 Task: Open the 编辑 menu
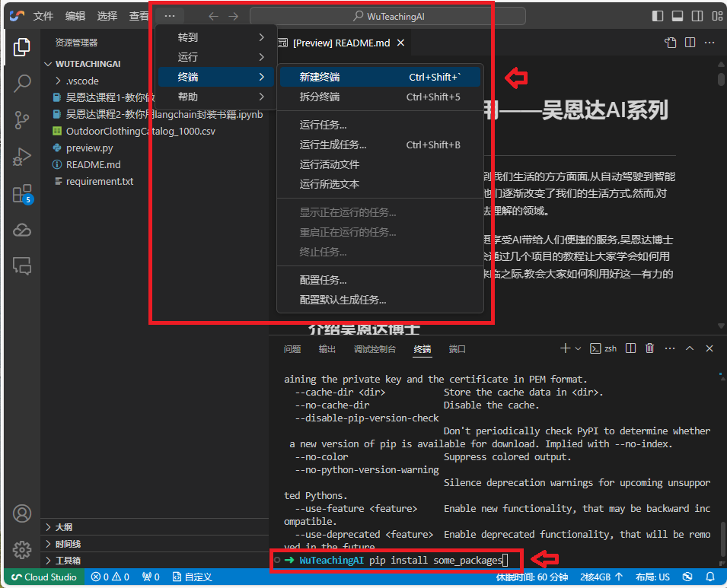coord(75,16)
